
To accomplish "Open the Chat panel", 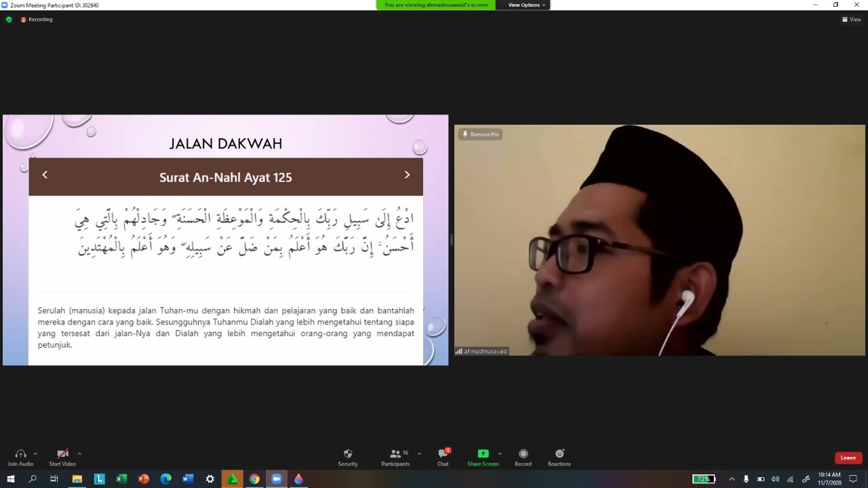I will coord(443,455).
